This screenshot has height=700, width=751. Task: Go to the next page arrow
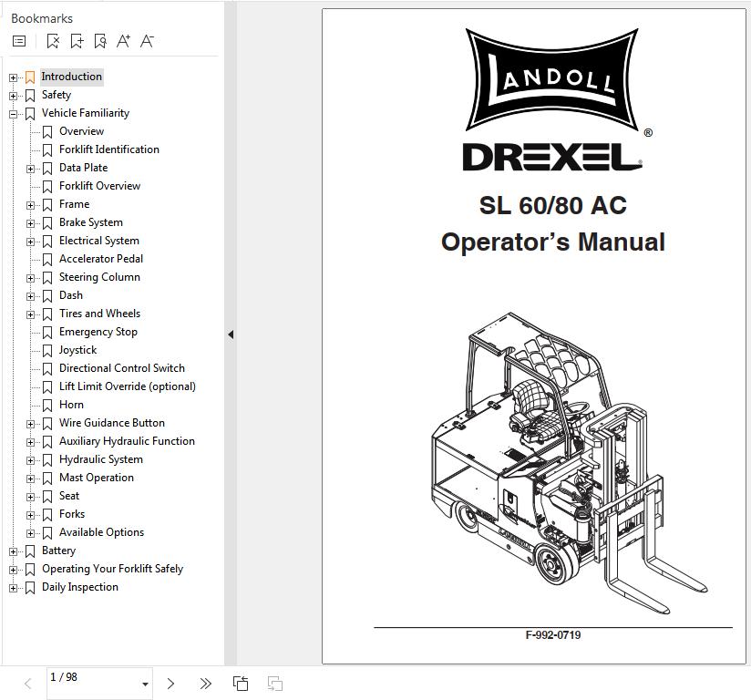[170, 684]
